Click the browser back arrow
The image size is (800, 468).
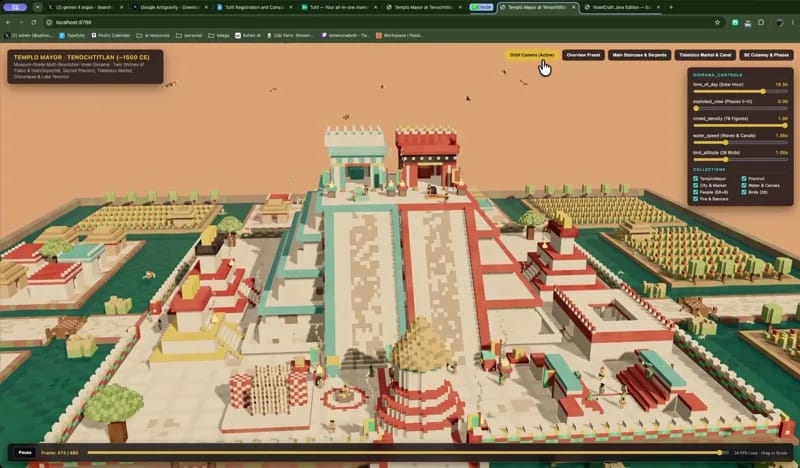[8, 22]
